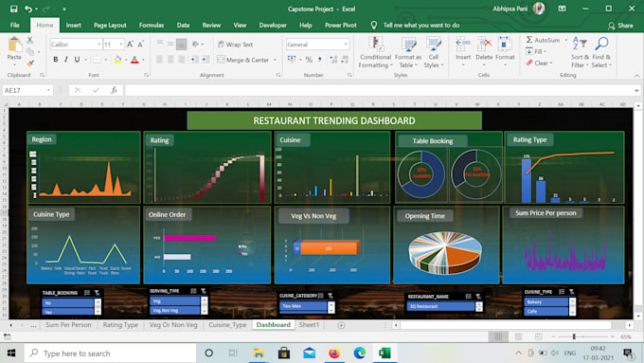Switch to Normal view in status bar

click(498, 336)
